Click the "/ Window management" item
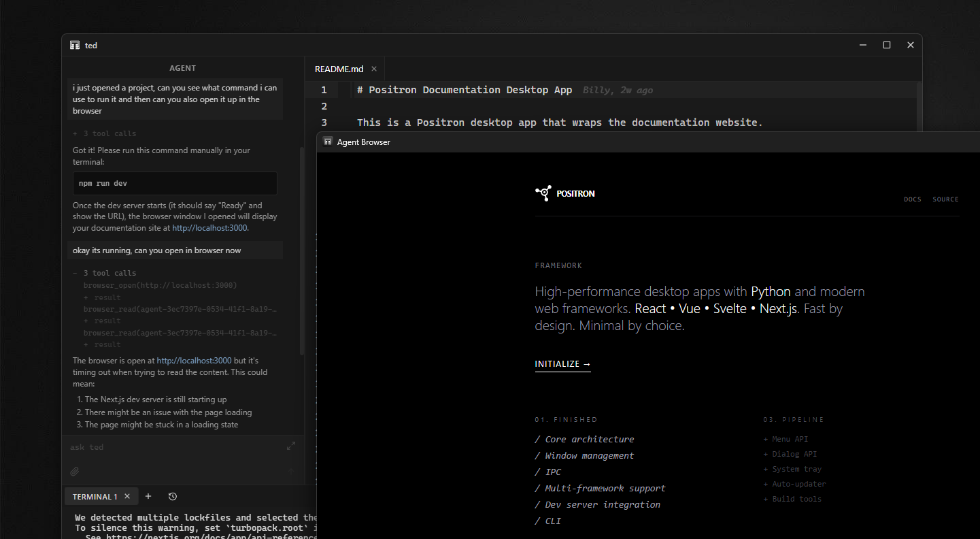Image resolution: width=980 pixels, height=539 pixels. point(585,456)
